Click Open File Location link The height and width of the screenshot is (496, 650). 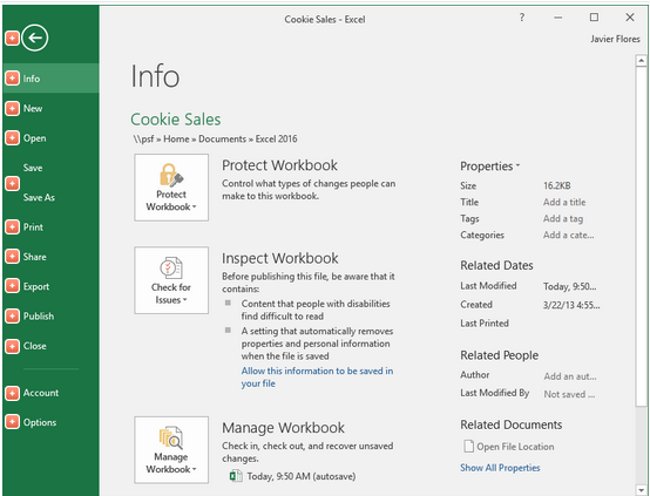[515, 447]
